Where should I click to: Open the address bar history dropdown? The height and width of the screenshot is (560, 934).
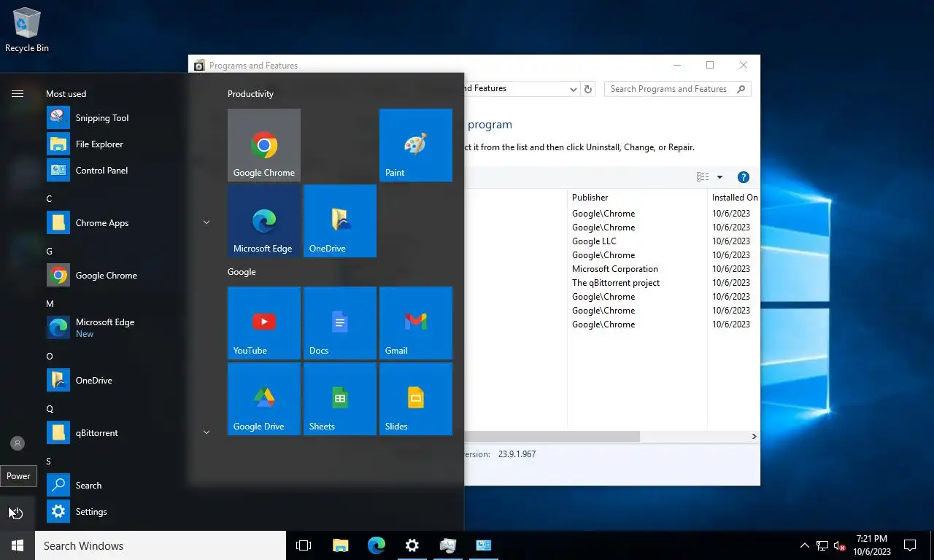click(x=574, y=89)
